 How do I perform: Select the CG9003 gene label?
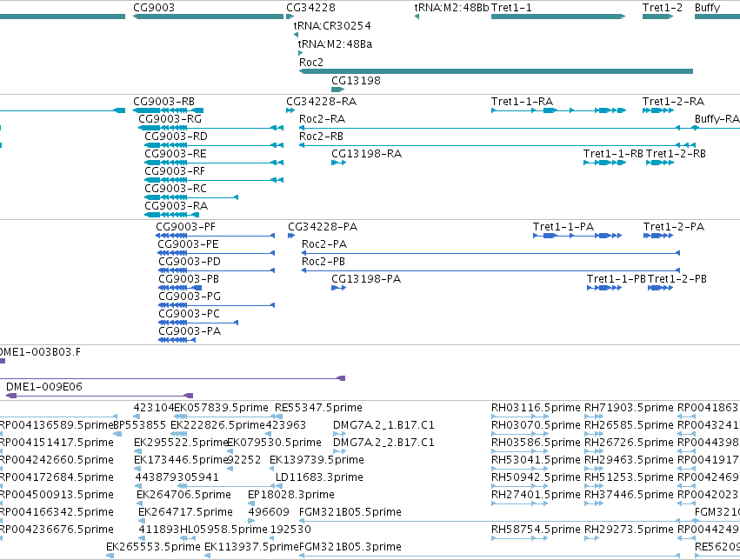pos(154,8)
